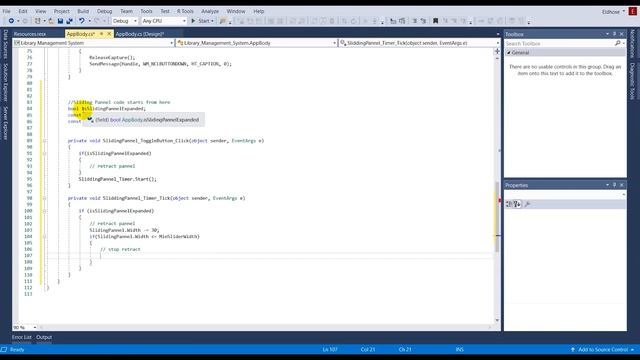Click in the Search Toolbox field
The width and height of the screenshot is (640, 360).
click(559, 43)
